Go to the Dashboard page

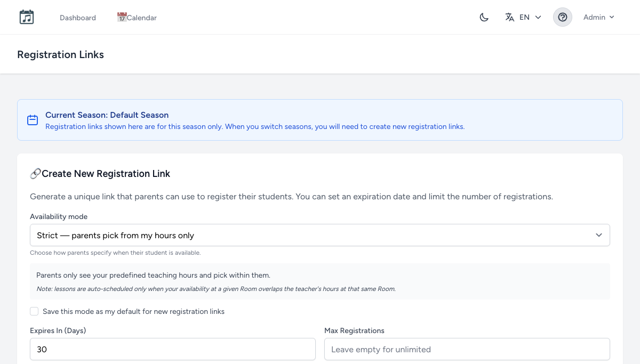point(78,18)
